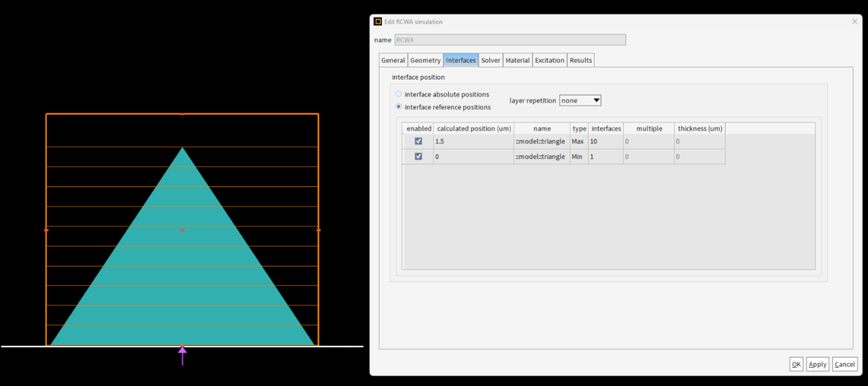868x386 pixels.
Task: Close the Edit RCWA simulation dialog
Action: [855, 21]
